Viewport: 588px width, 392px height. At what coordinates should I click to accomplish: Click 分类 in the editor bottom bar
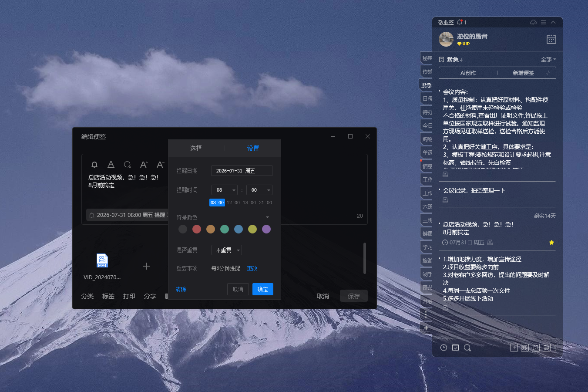coord(87,296)
